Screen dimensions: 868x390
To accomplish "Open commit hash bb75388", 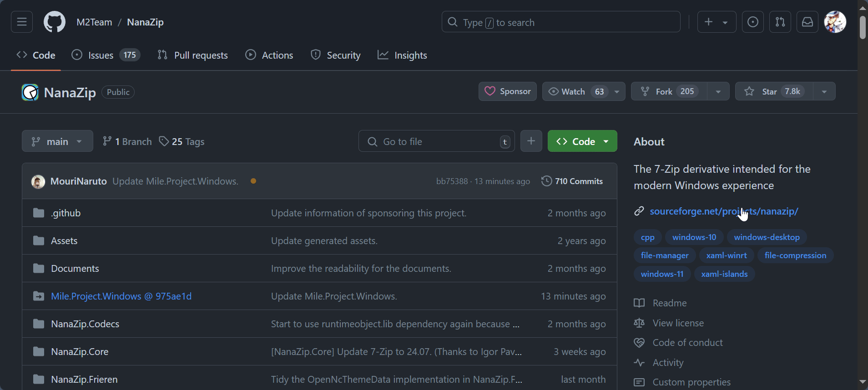I will 452,181.
